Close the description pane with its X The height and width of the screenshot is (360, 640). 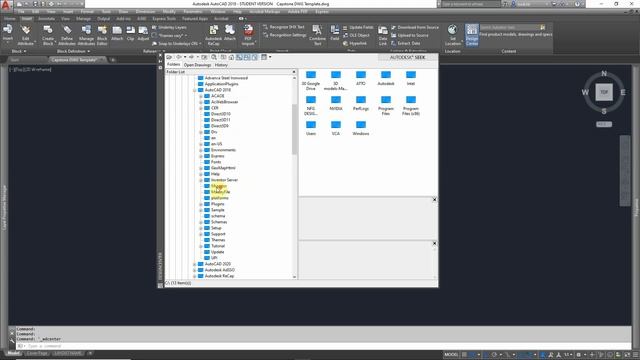[434, 244]
